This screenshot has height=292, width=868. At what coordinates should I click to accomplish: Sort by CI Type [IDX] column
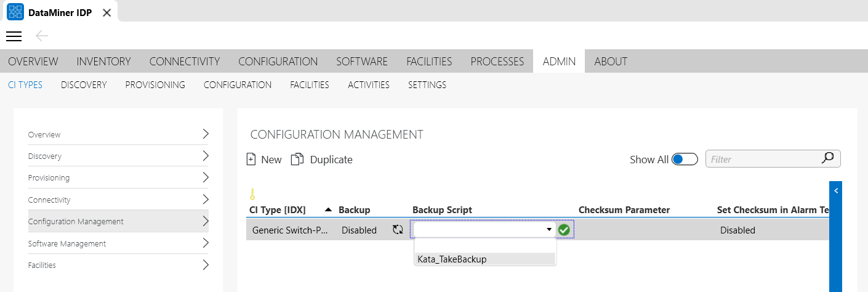[x=278, y=209]
